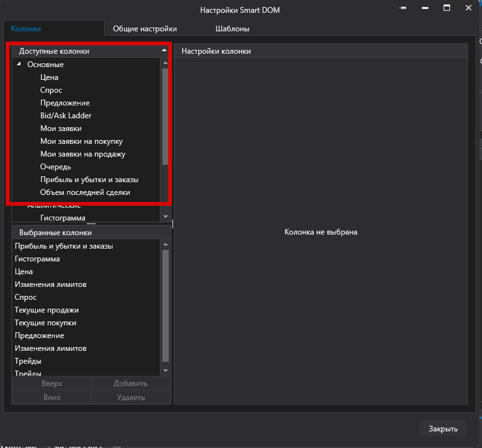Close the window with the X icon
This screenshot has width=482, height=448.
tap(468, 8)
